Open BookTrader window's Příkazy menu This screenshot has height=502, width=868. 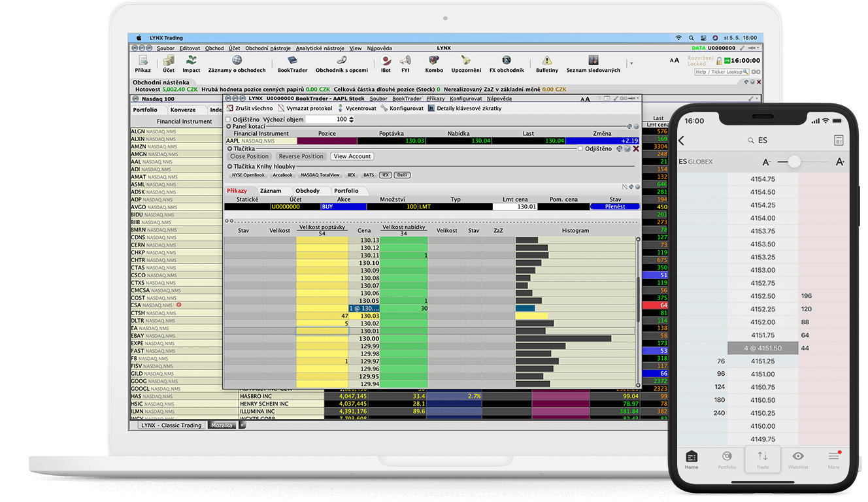tap(435, 99)
